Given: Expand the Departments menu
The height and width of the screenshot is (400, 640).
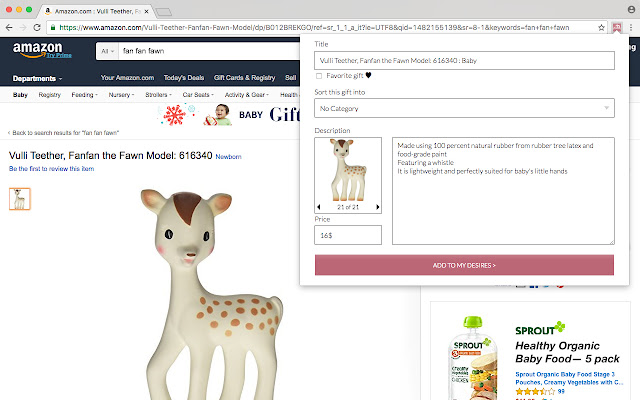Looking at the screenshot, I should pos(37,78).
